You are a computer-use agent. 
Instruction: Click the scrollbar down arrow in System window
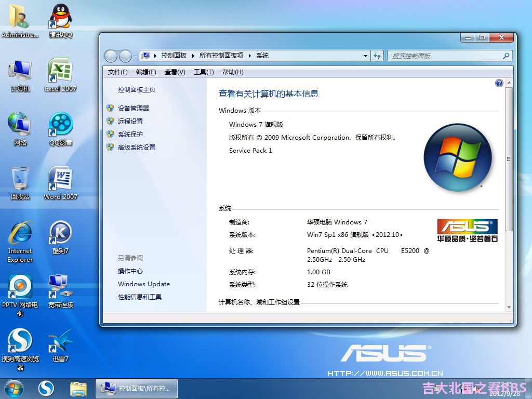pos(509,307)
